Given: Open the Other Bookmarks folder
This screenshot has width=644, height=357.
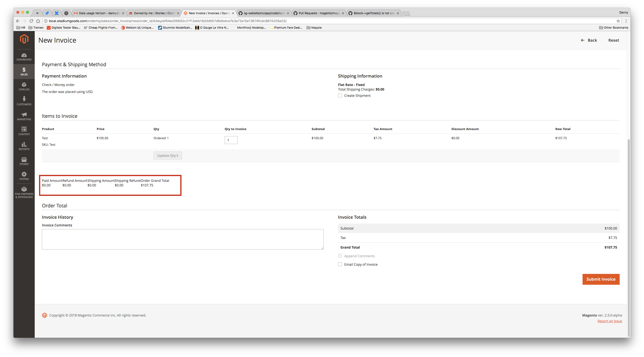Looking at the screenshot, I should 613,28.
